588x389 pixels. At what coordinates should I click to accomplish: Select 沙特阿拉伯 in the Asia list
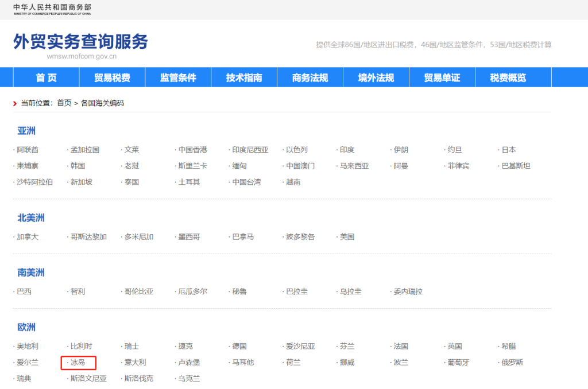[34, 182]
